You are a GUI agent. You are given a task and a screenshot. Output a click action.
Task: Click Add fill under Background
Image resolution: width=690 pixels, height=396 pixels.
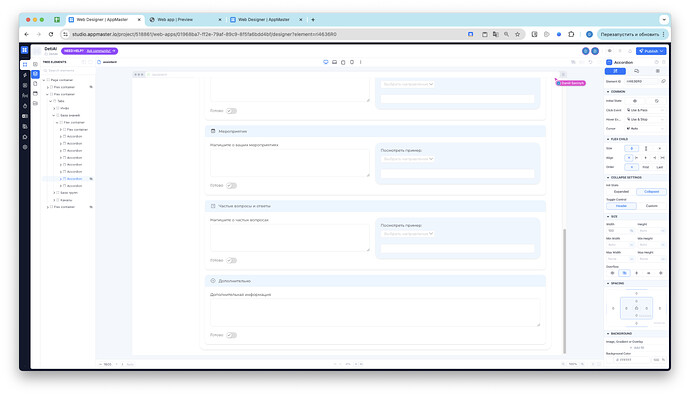tap(636, 348)
